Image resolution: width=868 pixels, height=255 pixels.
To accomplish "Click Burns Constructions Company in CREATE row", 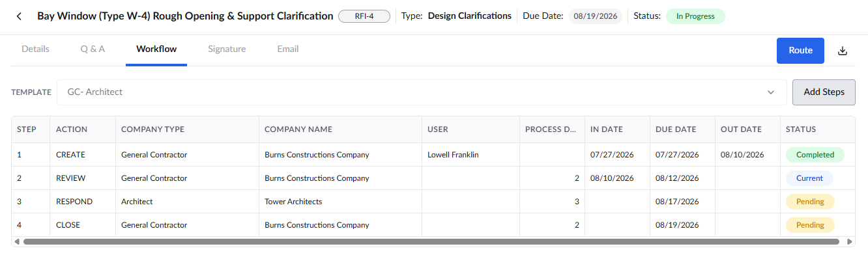I will 317,155.
